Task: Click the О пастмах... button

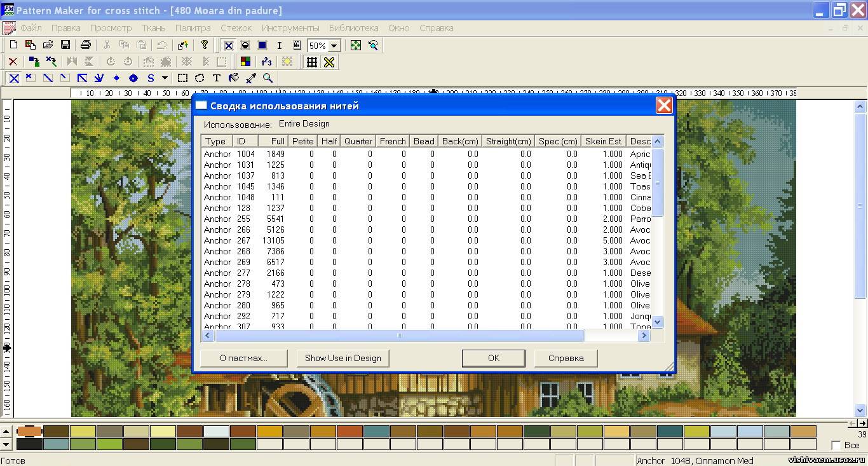Action: coord(243,358)
